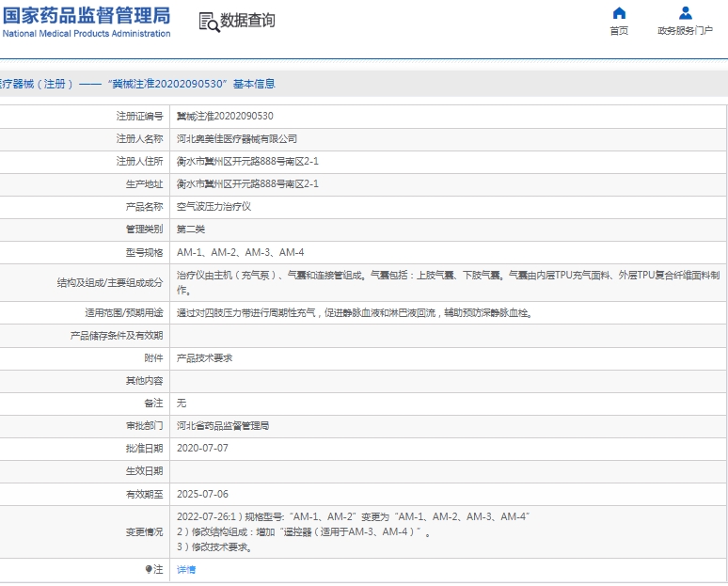Screen dimensions: 728x586
Task: Click approval date 2020-07-07
Action: coord(202,448)
